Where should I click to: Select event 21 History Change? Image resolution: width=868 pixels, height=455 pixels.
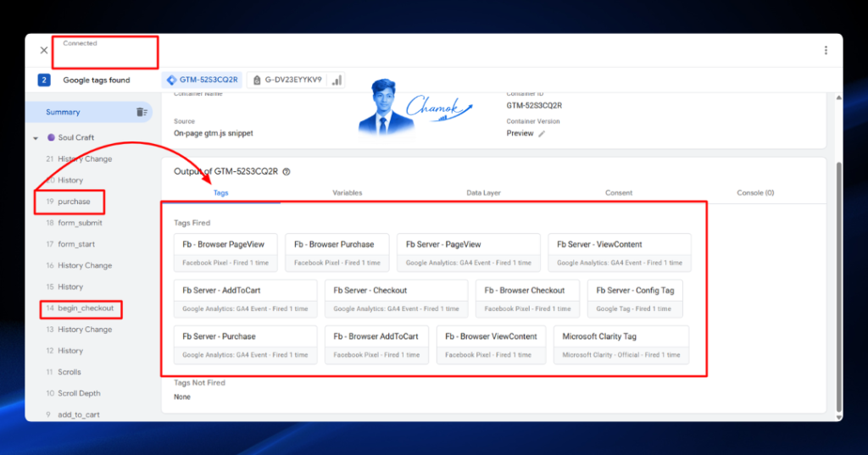[x=79, y=158]
